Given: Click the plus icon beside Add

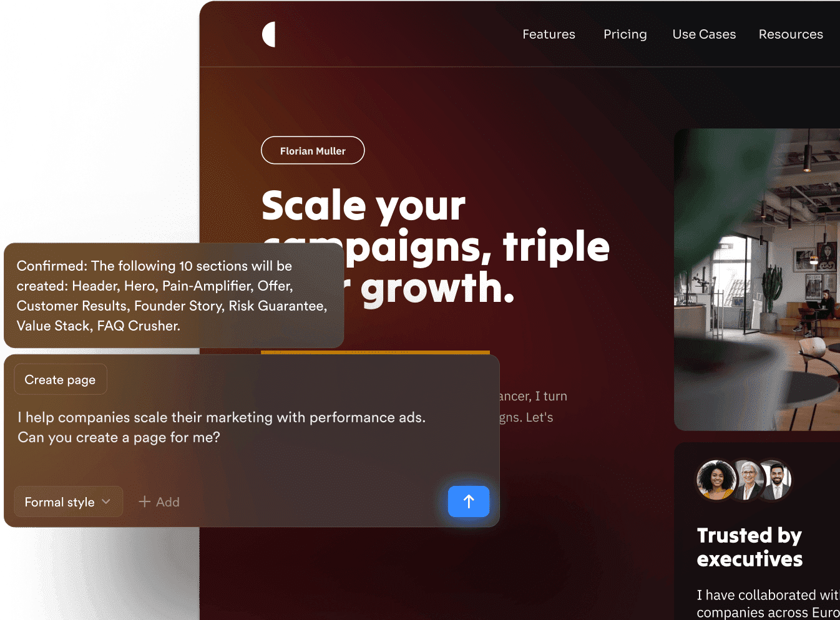Looking at the screenshot, I should click(x=145, y=501).
